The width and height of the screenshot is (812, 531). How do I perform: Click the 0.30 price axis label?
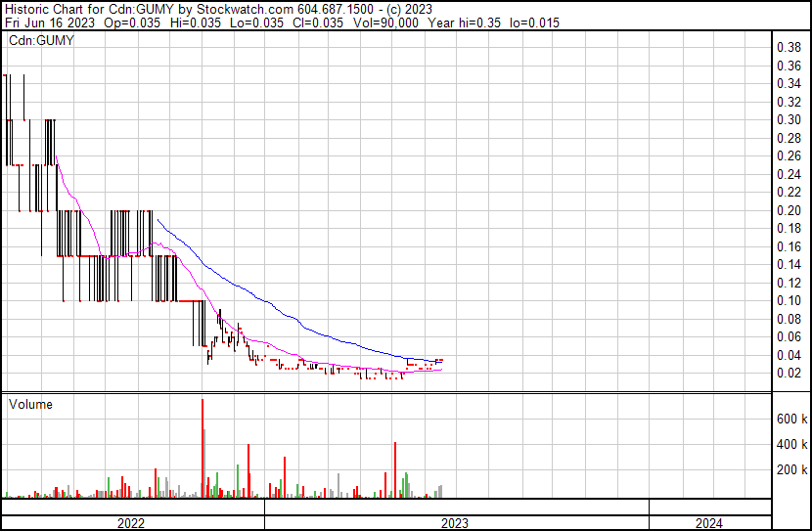click(788, 120)
